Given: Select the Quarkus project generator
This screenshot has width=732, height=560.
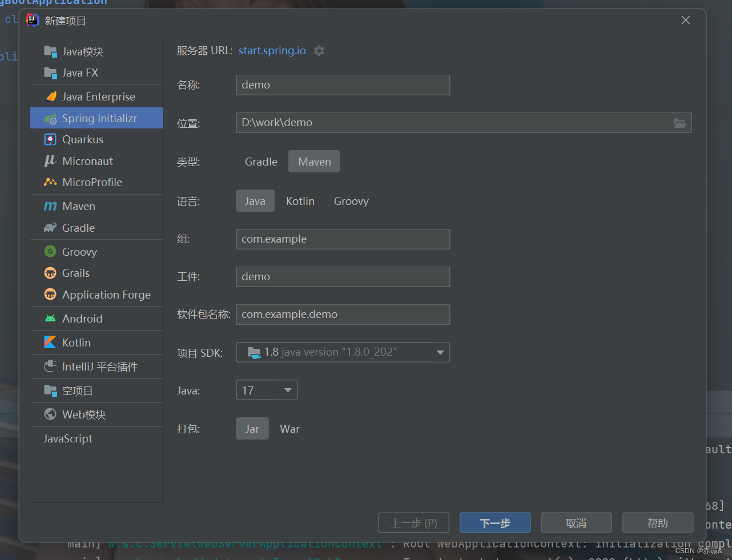Looking at the screenshot, I should pos(81,139).
